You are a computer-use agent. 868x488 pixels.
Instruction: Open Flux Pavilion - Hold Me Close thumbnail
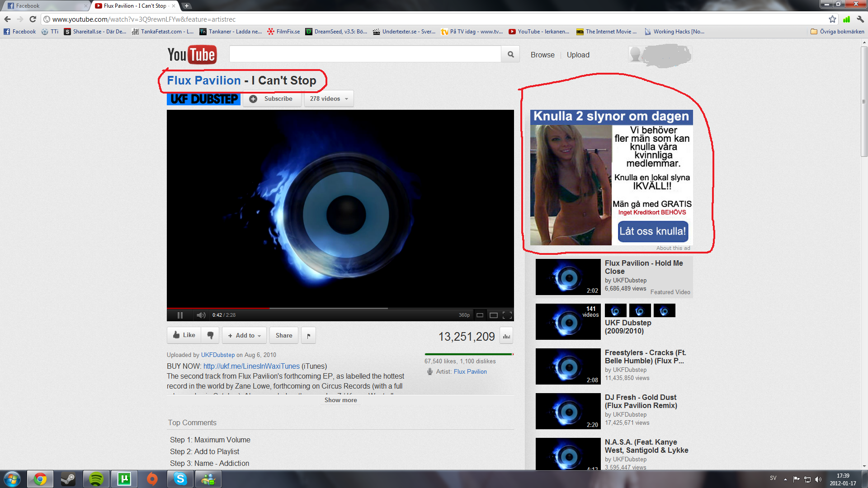568,277
